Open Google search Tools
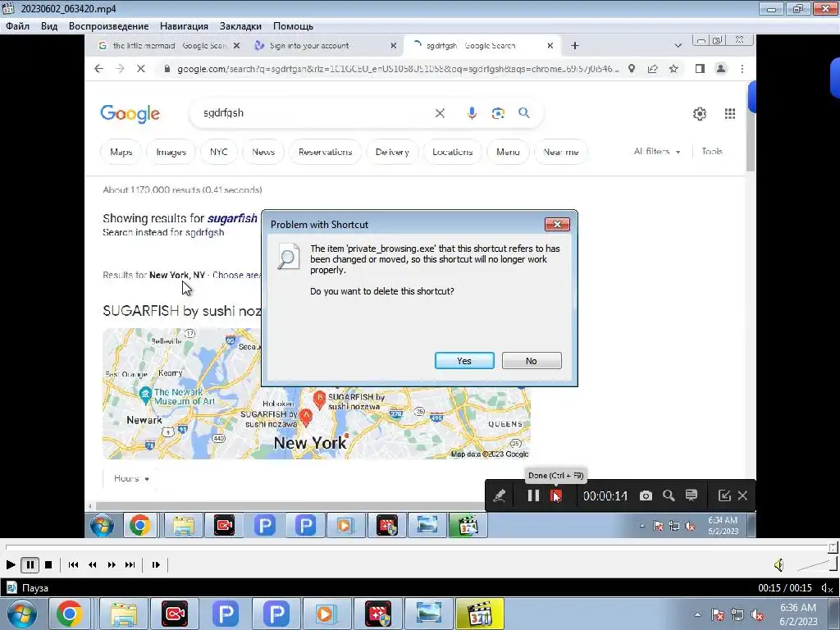 click(712, 152)
